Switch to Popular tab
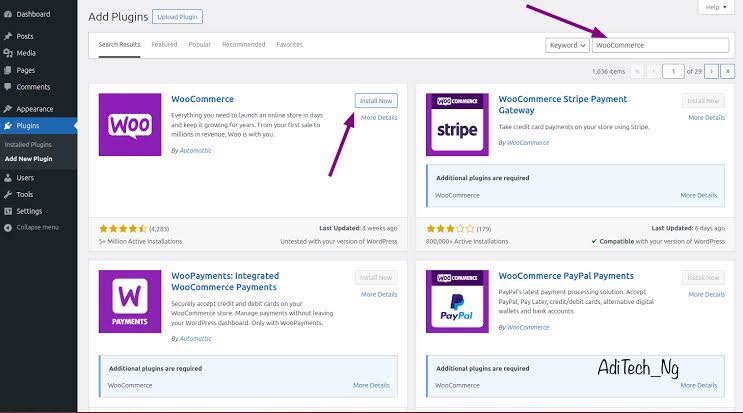743x413 pixels. (199, 45)
